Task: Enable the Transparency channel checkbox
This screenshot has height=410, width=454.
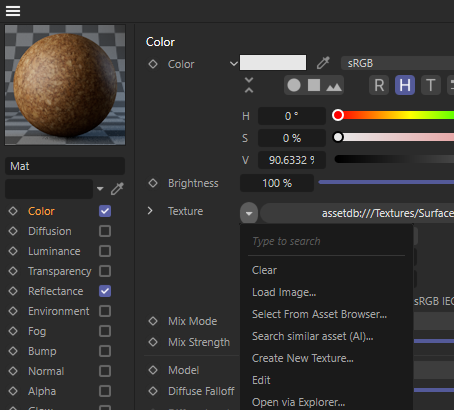Action: click(105, 271)
